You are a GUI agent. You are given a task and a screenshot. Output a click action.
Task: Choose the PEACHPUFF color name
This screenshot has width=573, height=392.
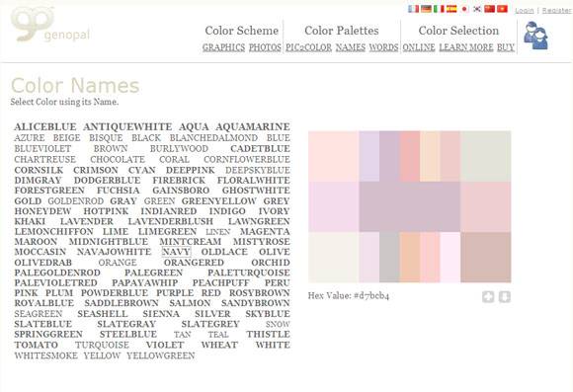pos(221,283)
